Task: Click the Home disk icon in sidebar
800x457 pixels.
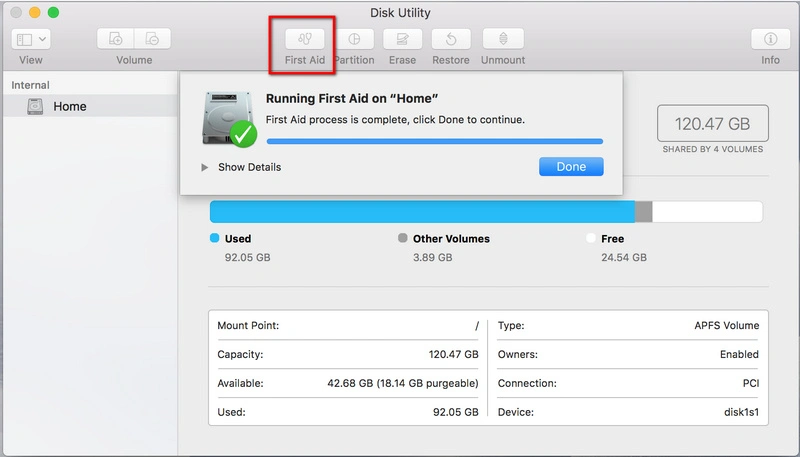Action: 36,106
